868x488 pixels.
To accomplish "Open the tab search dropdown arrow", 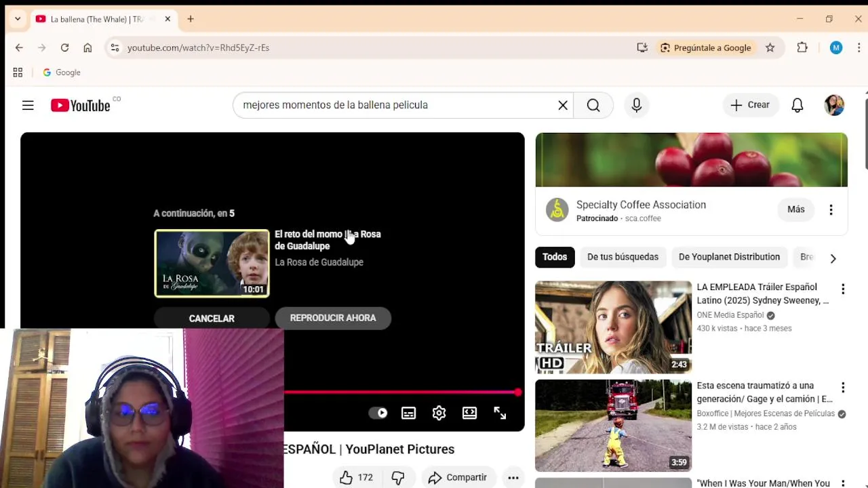I will tap(18, 19).
